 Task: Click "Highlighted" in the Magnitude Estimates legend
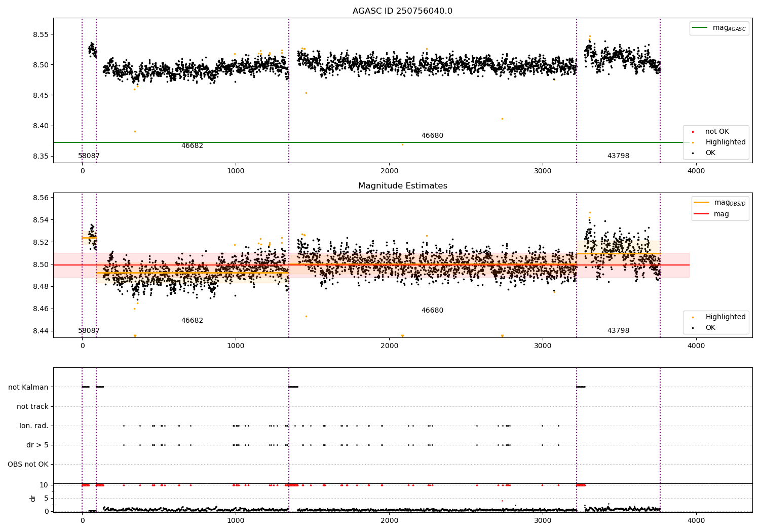(725, 317)
